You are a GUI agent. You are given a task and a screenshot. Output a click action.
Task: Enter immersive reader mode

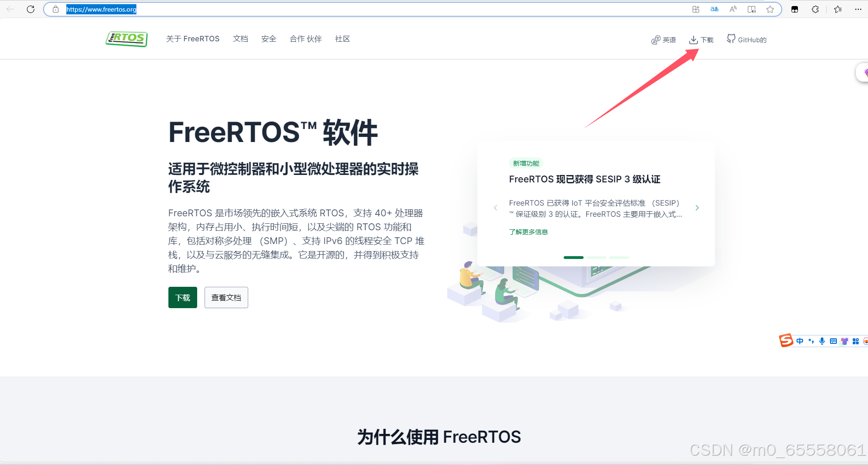tap(752, 9)
